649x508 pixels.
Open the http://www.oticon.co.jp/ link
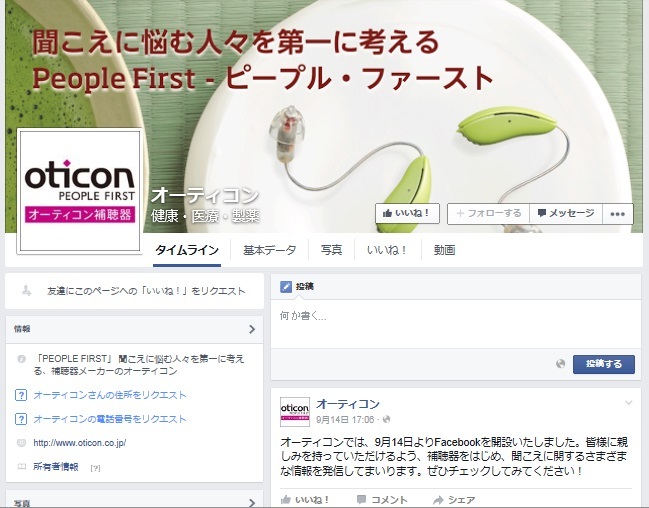coord(79,443)
